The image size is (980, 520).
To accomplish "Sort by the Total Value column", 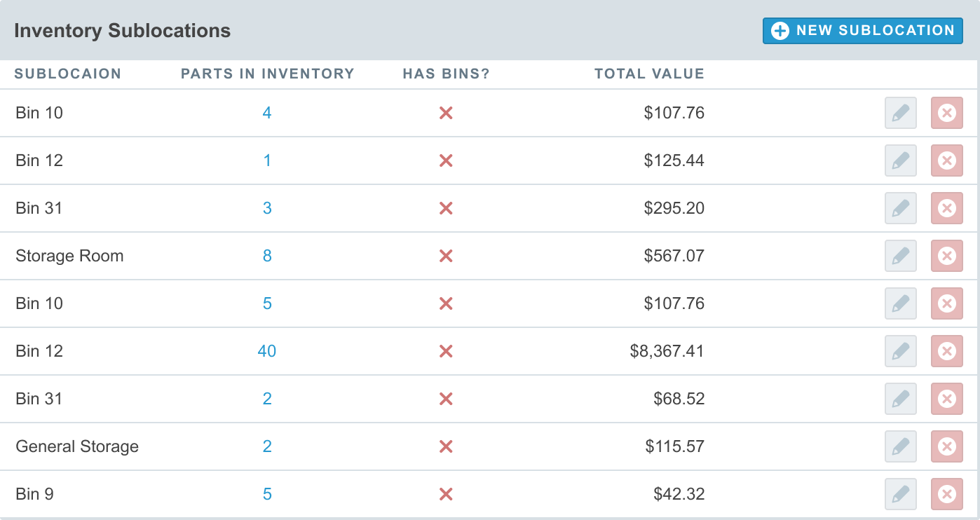I will (649, 74).
